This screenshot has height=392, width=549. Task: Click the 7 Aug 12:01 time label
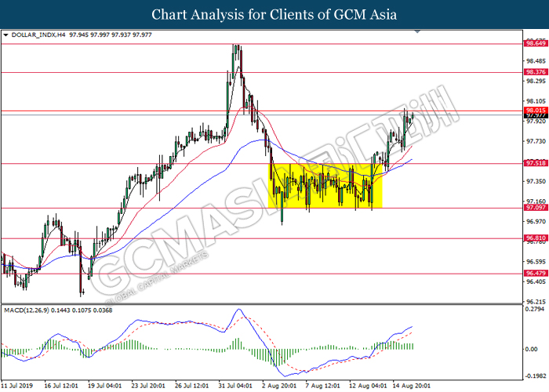[x=322, y=386]
